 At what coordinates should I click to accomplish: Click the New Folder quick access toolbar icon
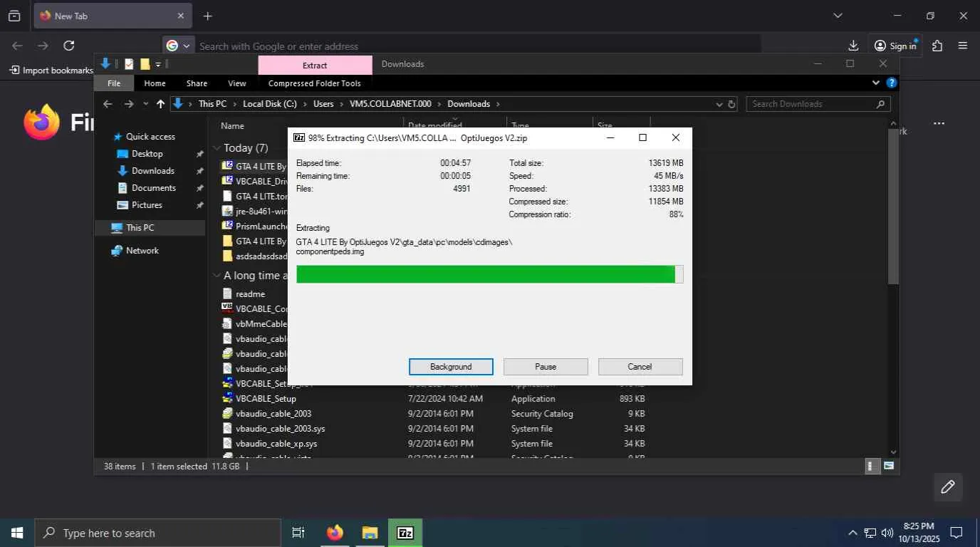pos(145,64)
